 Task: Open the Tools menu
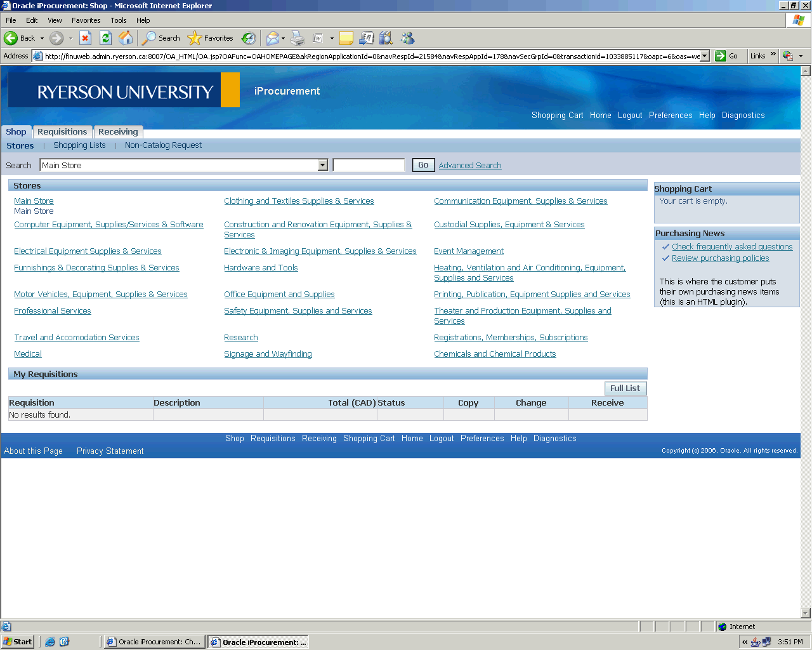click(x=118, y=20)
